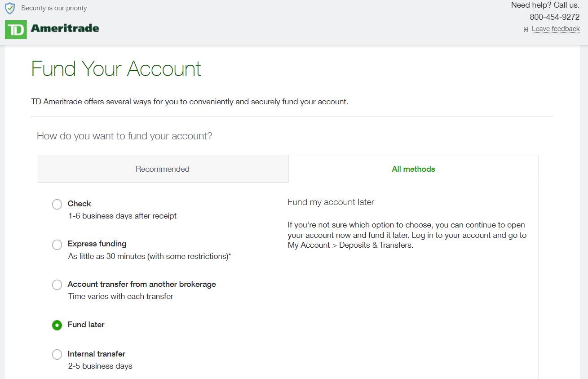Click the phone number 800-454-9272

tap(555, 17)
